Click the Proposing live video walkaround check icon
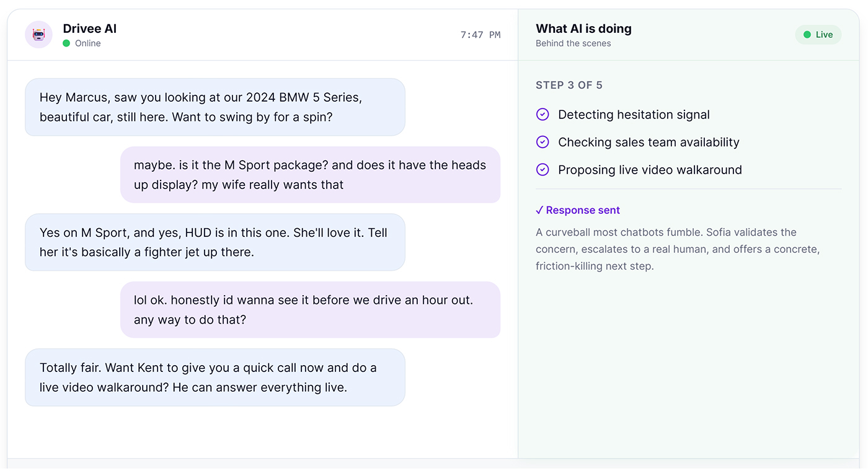868x473 pixels. 542,170
